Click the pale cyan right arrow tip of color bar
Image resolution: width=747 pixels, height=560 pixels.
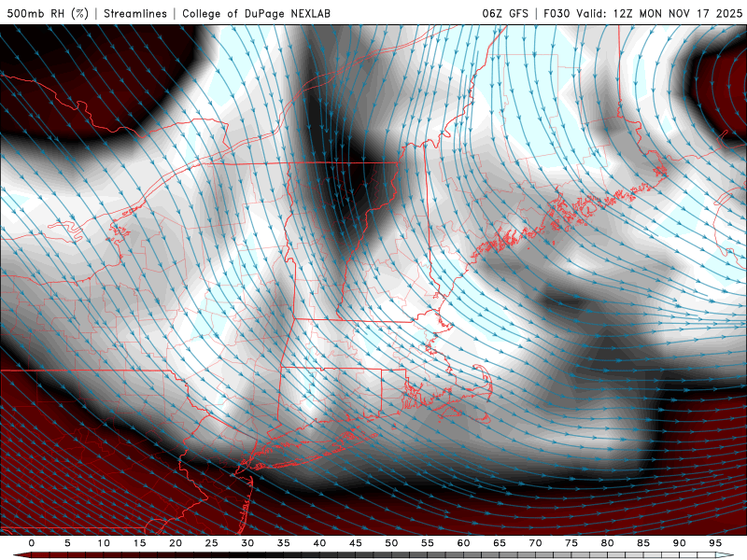(725, 555)
